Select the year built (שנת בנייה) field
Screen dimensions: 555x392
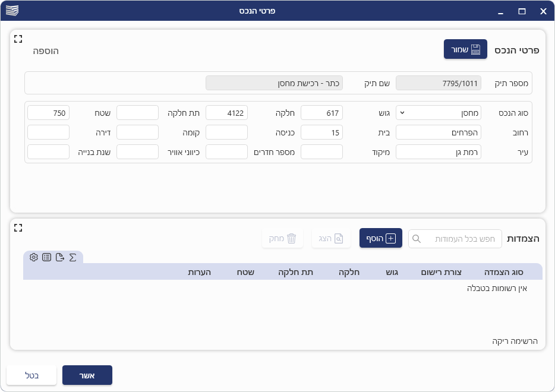(x=48, y=152)
